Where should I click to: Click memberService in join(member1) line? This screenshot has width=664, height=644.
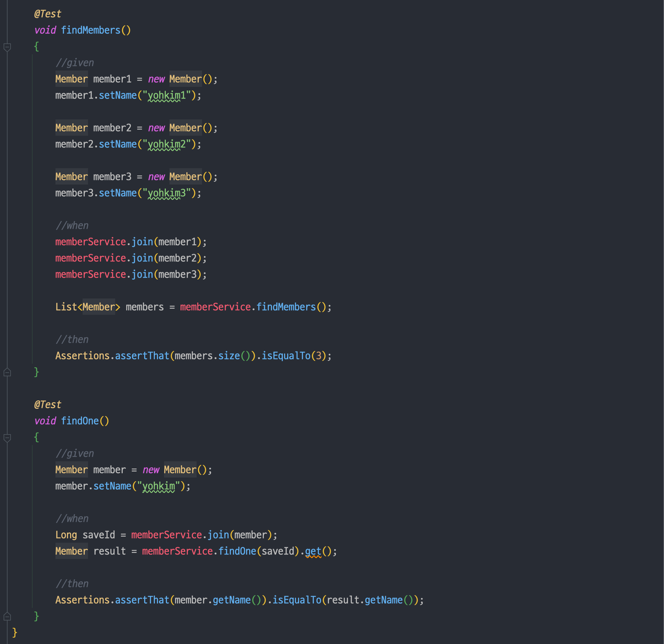coord(90,242)
